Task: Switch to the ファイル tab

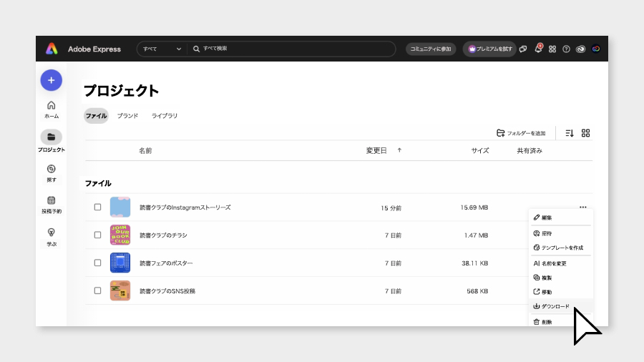Action: 96,116
